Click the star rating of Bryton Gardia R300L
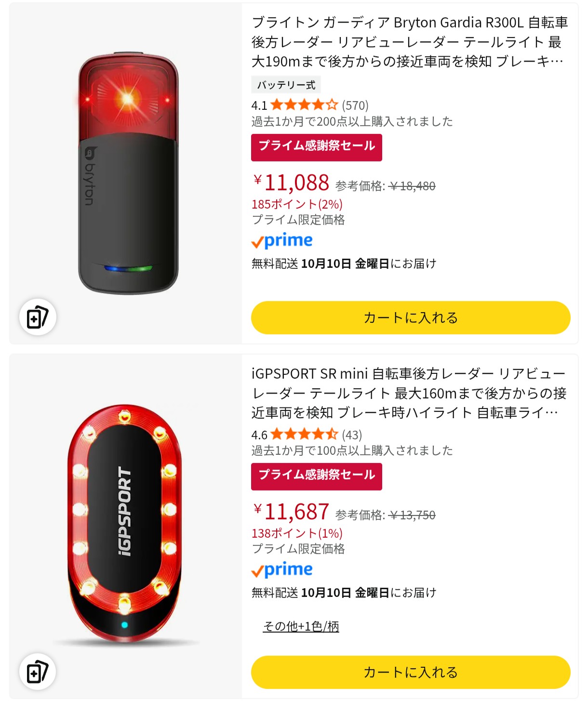The width and height of the screenshot is (588, 702). [304, 105]
